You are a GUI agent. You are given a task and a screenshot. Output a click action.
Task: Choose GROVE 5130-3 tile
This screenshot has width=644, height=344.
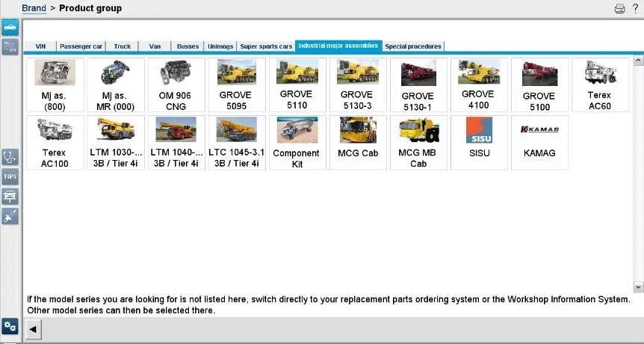coord(358,85)
